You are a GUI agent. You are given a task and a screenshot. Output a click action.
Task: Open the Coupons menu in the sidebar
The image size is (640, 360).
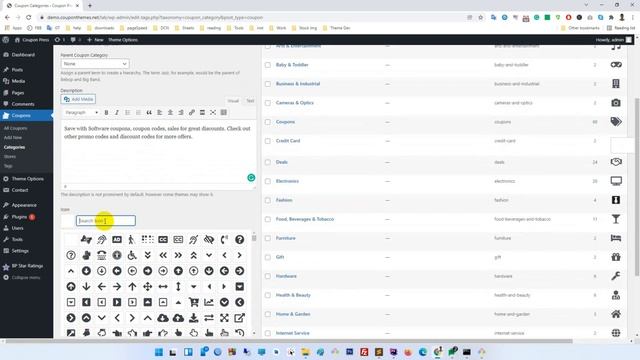[x=26, y=116]
